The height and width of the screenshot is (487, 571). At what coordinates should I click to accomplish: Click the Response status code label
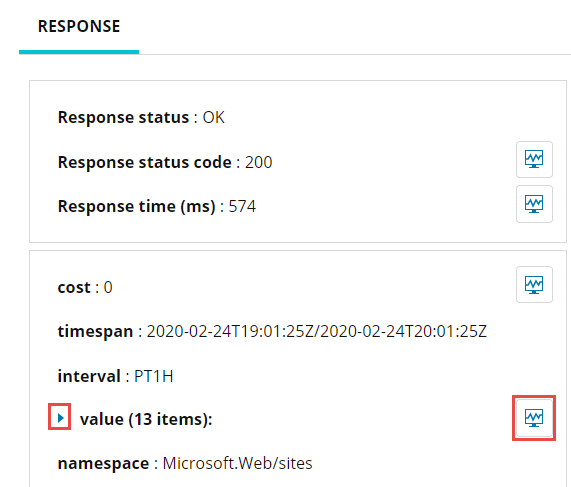[145, 162]
